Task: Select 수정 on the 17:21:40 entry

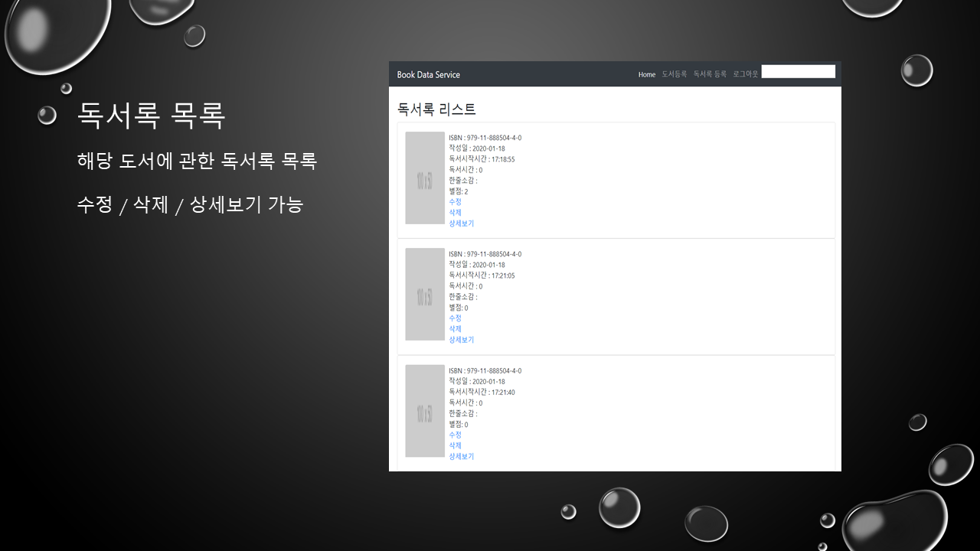Action: coord(455,435)
